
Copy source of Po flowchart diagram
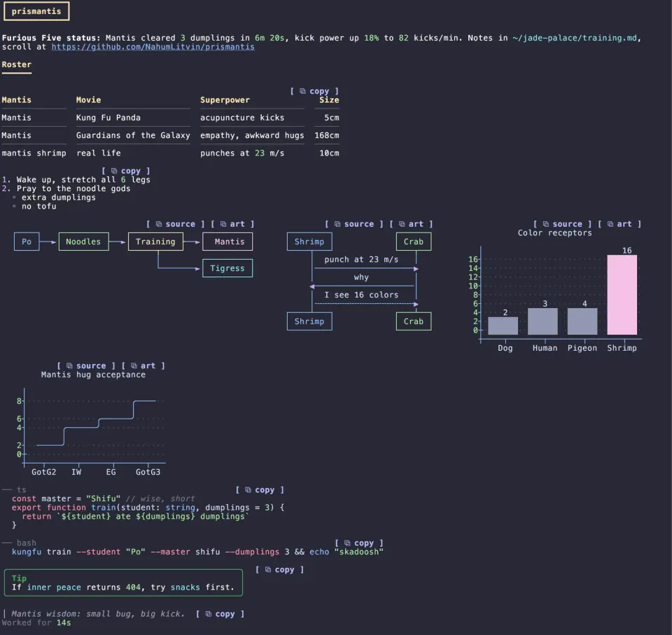coord(175,224)
